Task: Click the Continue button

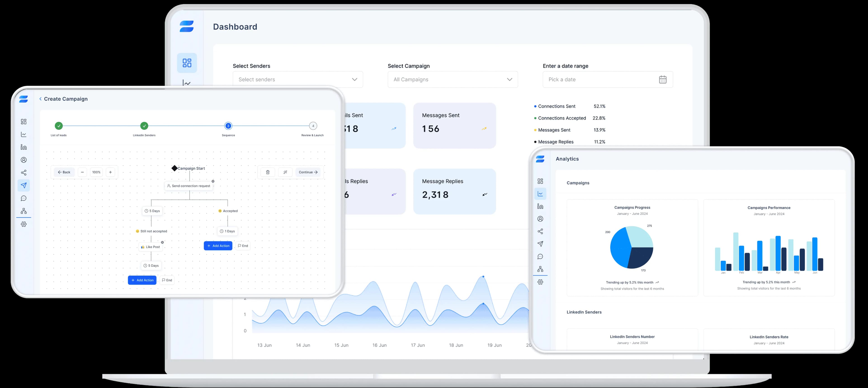Action: [x=308, y=172]
